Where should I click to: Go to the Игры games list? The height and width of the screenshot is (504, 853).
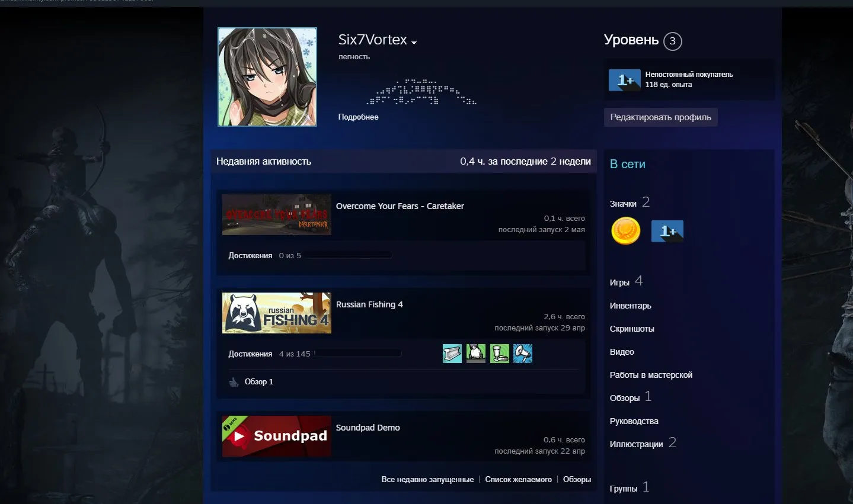619,283
